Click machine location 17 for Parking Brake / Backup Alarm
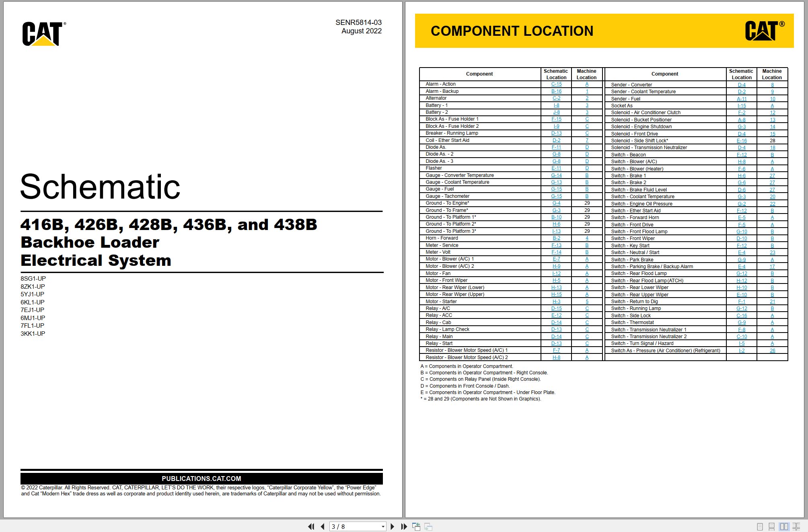Viewport: 808px width, 532px height. pyautogui.click(x=772, y=267)
